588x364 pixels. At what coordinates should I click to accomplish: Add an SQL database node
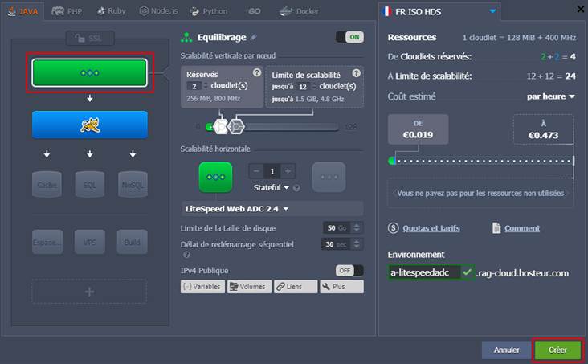click(x=89, y=184)
